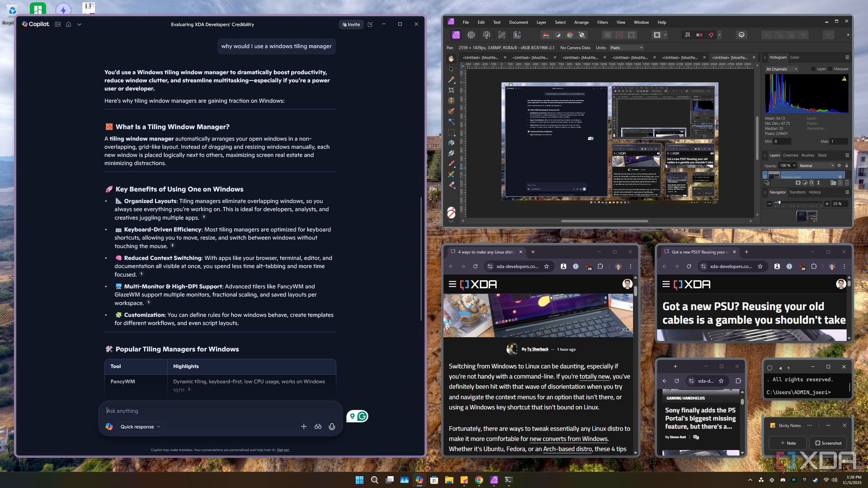Select the Crop tool in Affinity Photo
This screenshot has width=868, height=488.
[x=451, y=90]
